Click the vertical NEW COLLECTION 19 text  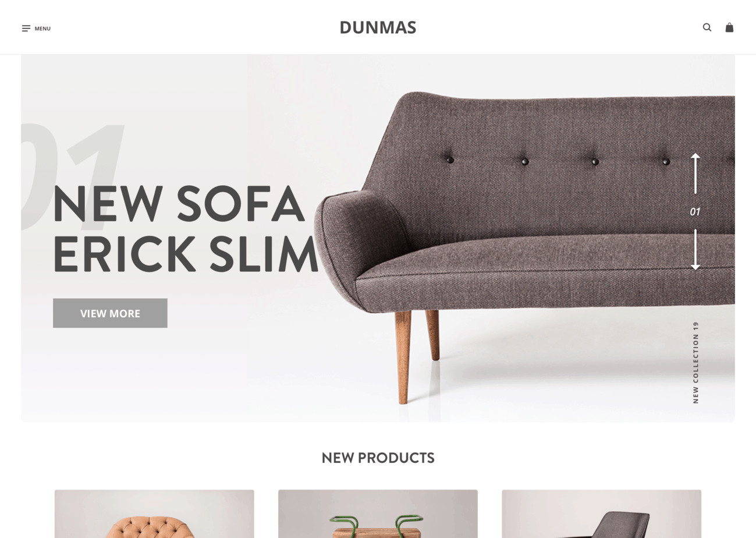tap(696, 362)
